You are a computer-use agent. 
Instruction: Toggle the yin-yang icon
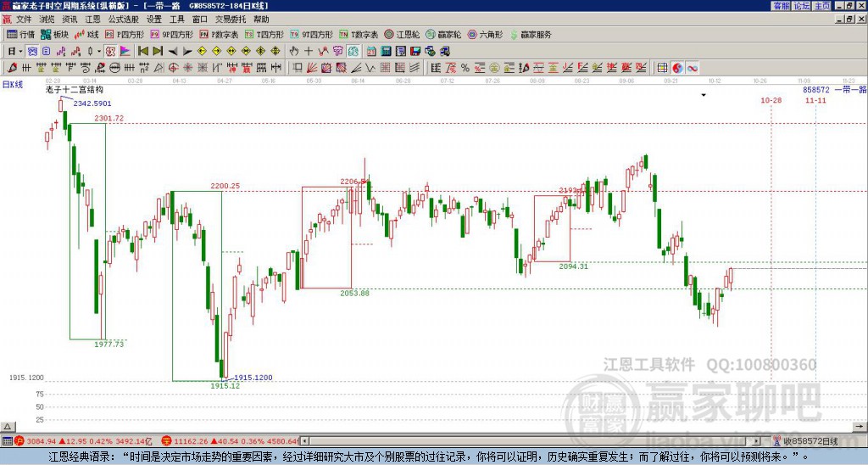[x=677, y=68]
